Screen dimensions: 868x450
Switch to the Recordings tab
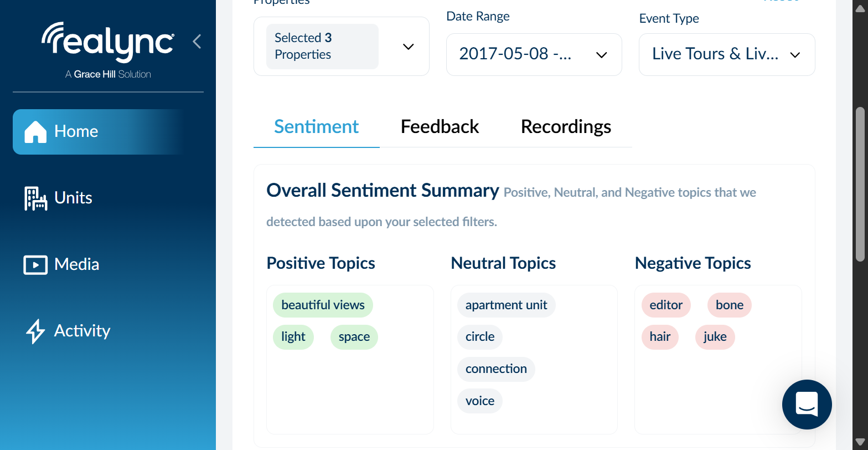566,127
